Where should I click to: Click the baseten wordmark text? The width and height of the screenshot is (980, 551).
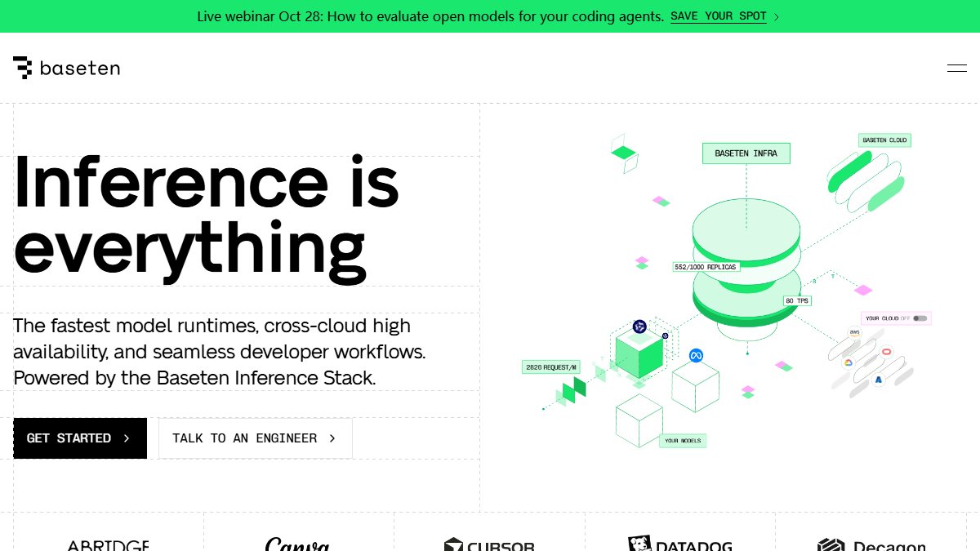(80, 69)
